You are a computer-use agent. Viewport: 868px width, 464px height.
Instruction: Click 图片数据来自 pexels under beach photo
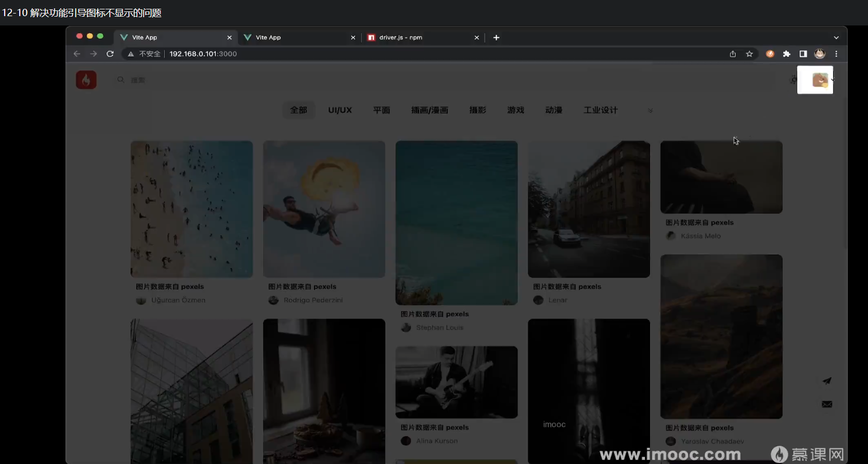170,287
